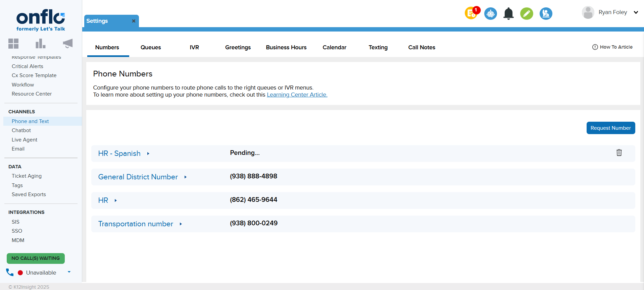This screenshot has width=644, height=290.
Task: Delete the pending HR - Spanish number
Action: 619,153
